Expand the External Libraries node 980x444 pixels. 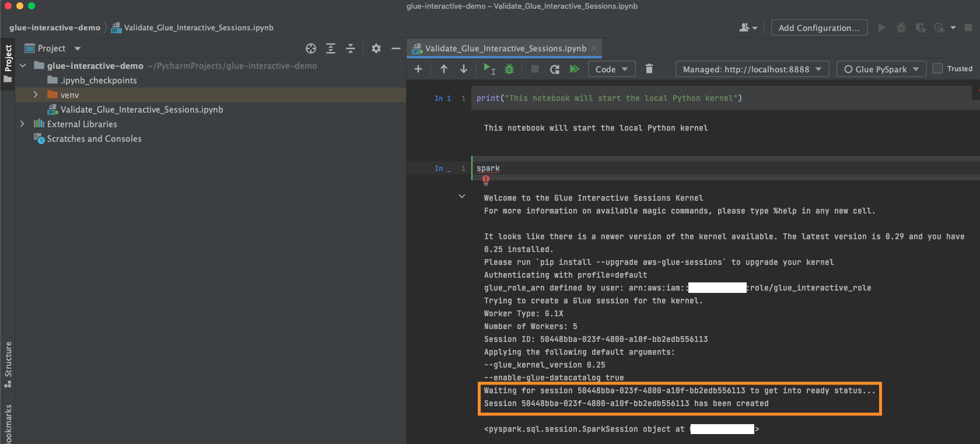click(x=22, y=124)
